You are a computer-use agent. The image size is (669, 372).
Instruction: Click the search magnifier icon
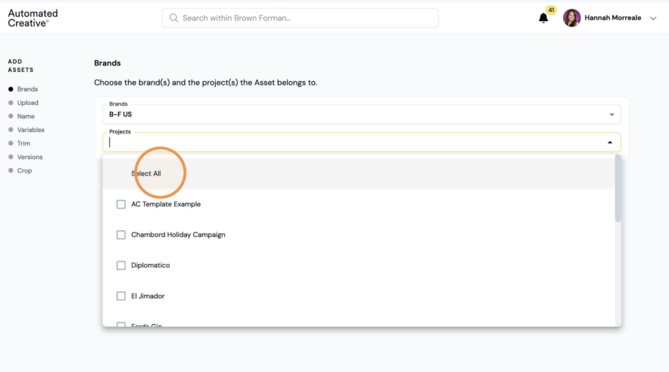[x=174, y=18]
